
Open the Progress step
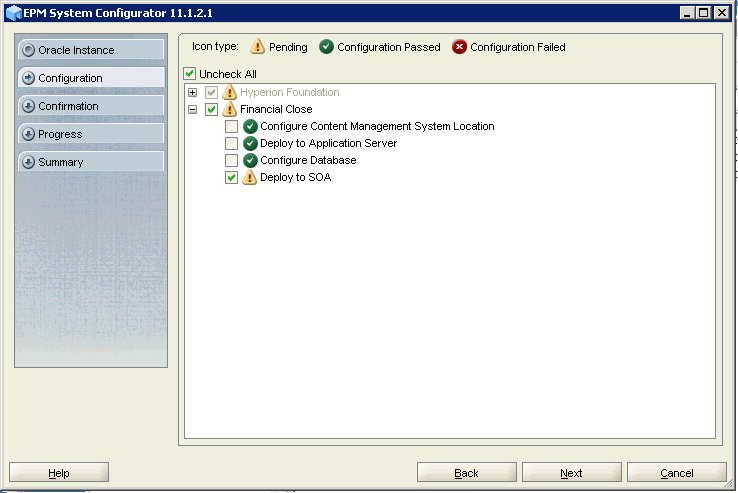(x=91, y=134)
